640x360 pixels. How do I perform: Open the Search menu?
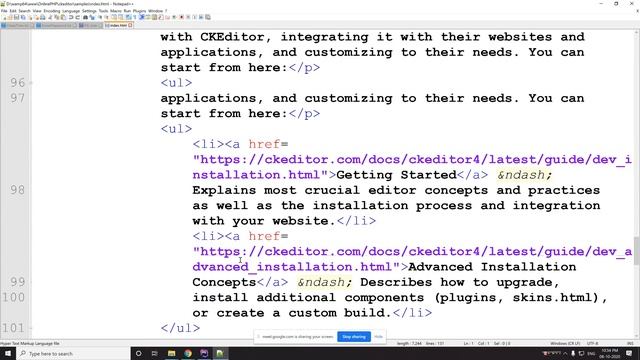(x=24, y=11)
